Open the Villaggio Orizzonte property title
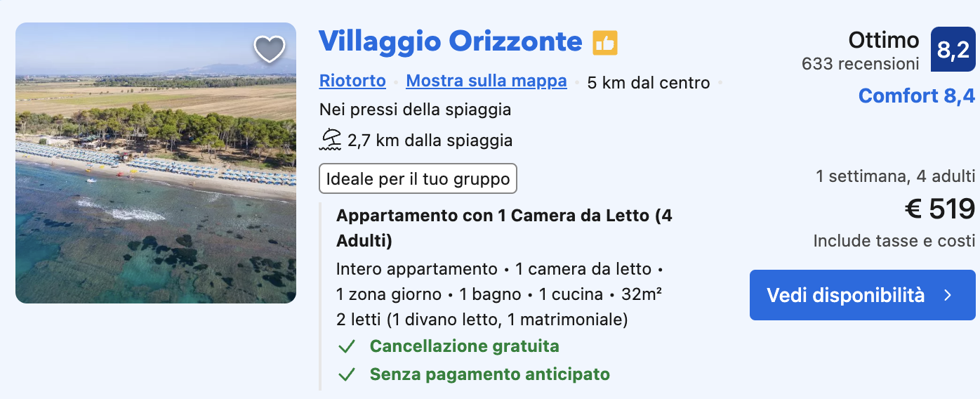Image resolution: width=980 pixels, height=399 pixels. point(451,41)
